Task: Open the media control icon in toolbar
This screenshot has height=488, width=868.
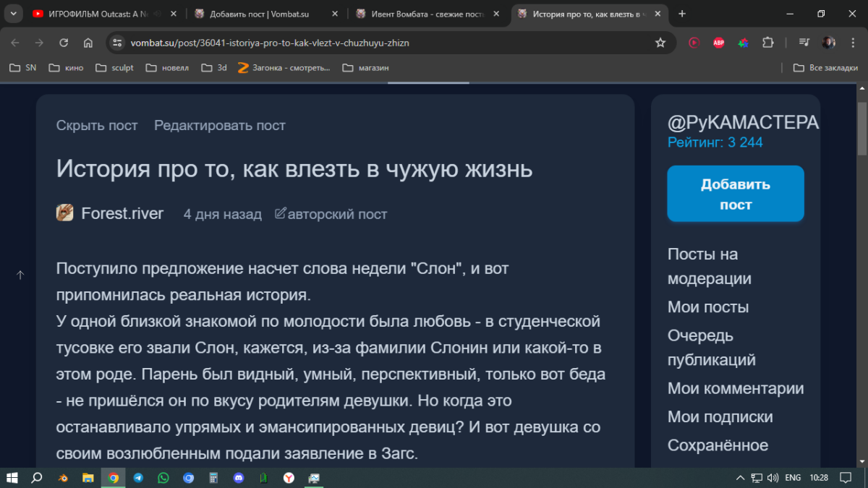Action: click(x=804, y=43)
